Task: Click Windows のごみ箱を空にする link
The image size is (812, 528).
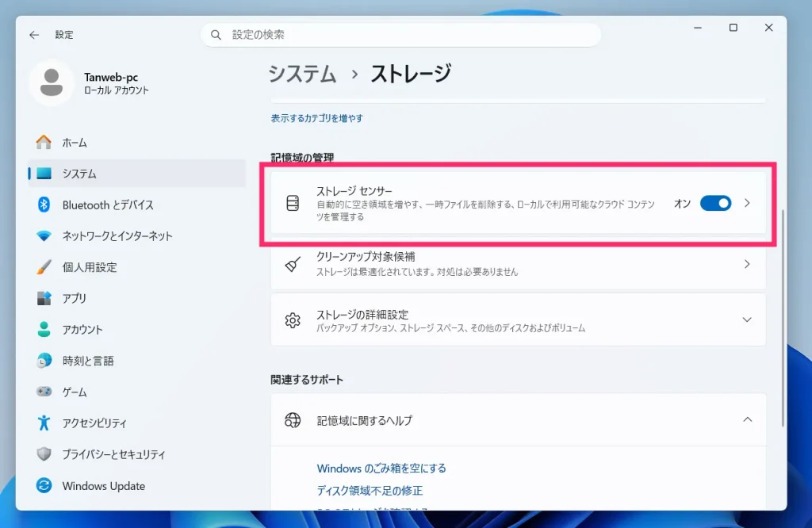Action: point(381,468)
